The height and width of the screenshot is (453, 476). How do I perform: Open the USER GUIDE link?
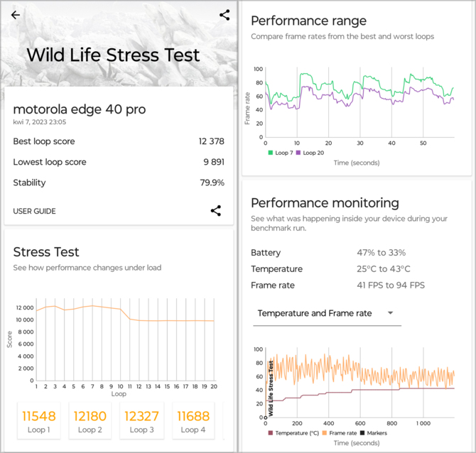click(34, 211)
